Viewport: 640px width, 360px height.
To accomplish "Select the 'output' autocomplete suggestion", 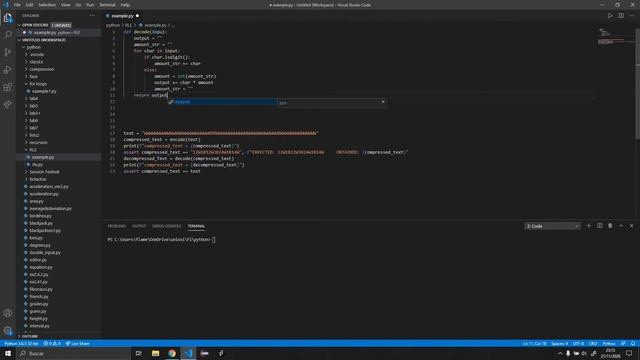I will [x=222, y=102].
